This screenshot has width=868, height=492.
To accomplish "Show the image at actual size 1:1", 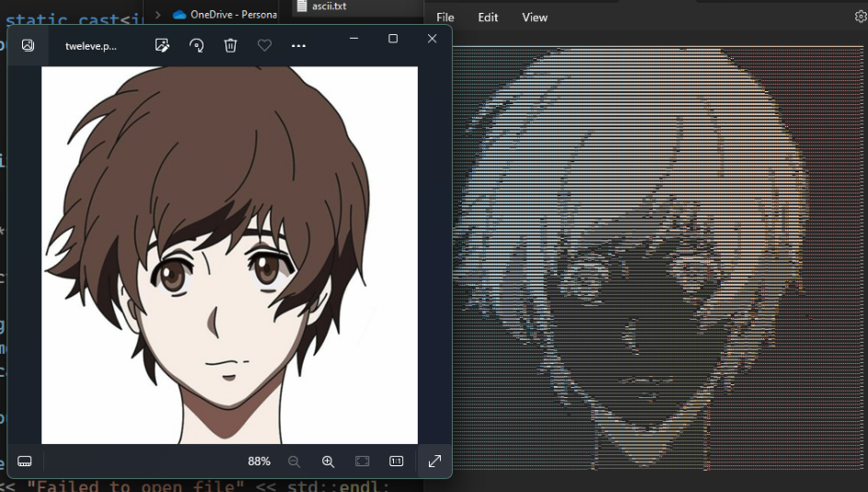I will pyautogui.click(x=397, y=461).
